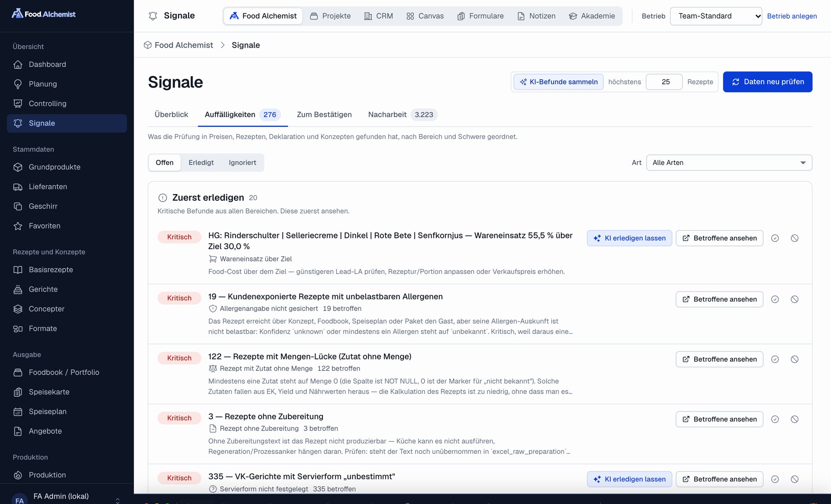Switch filter to Ignoriert
Image resolution: width=831 pixels, height=504 pixels.
[242, 163]
